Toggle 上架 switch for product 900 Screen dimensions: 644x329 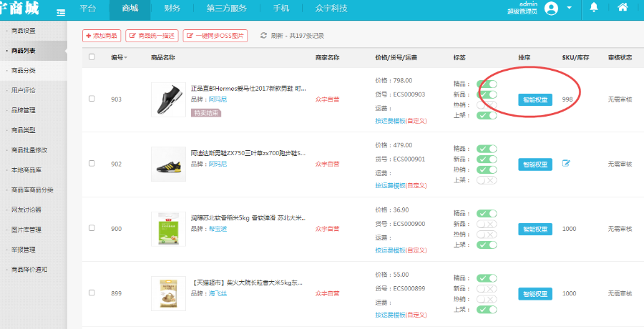click(x=487, y=245)
